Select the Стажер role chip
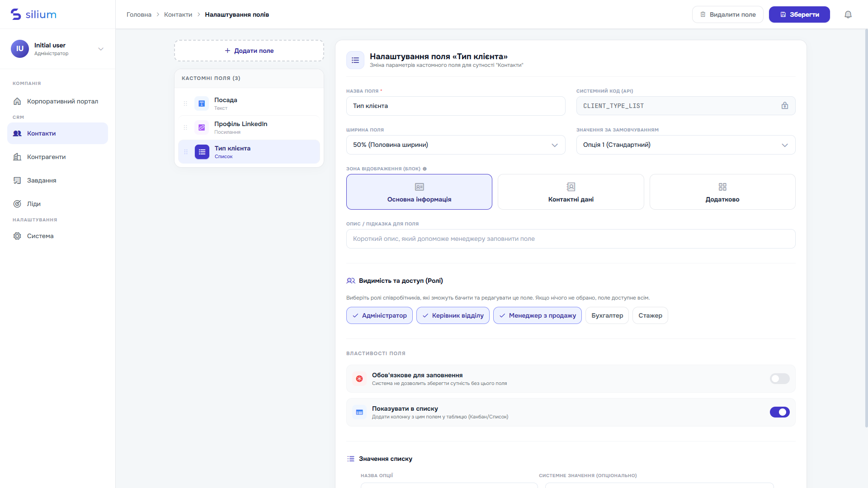This screenshot has height=488, width=868. [650, 315]
